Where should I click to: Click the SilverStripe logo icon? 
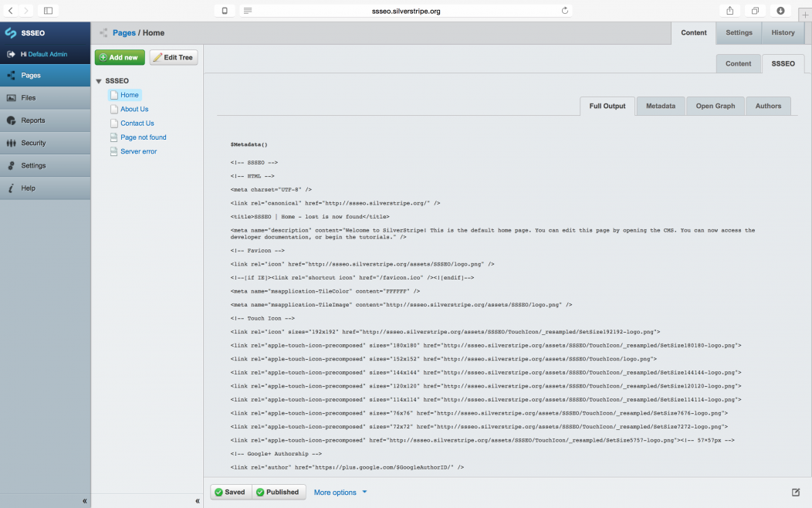pos(10,32)
